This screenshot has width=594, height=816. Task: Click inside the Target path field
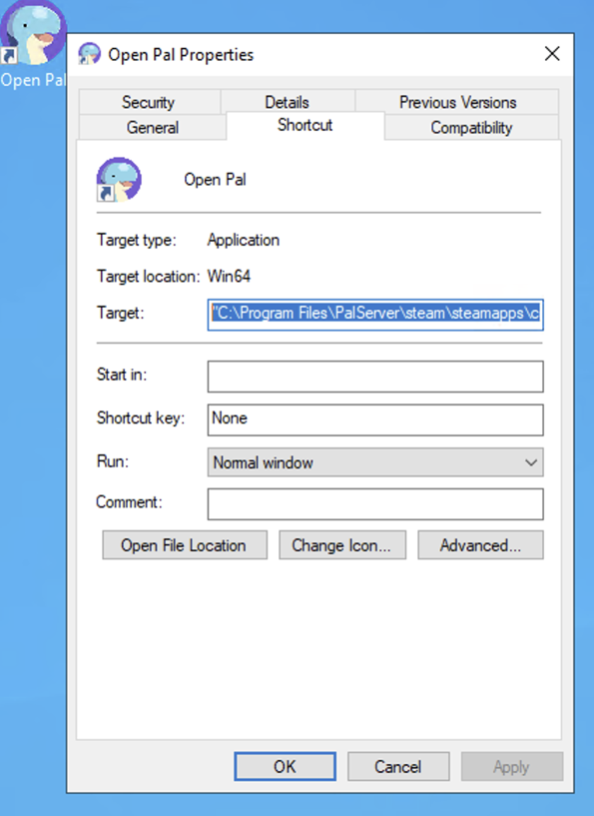tap(375, 314)
